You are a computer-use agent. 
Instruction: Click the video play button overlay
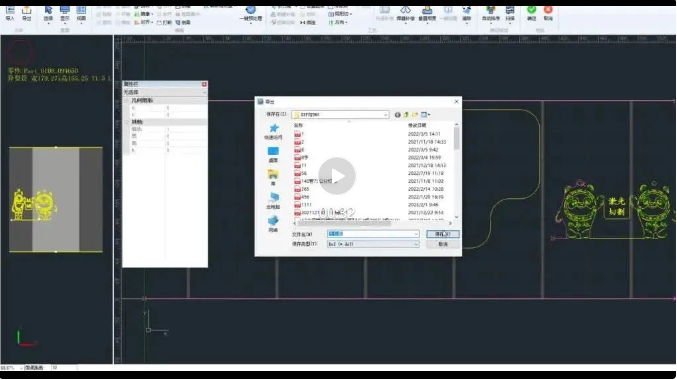pos(337,176)
